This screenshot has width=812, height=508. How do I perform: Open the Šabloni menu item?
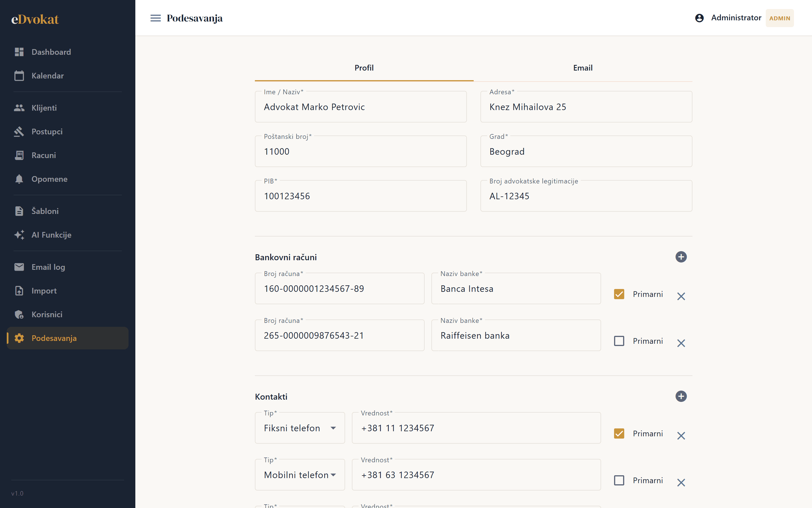(x=67, y=211)
